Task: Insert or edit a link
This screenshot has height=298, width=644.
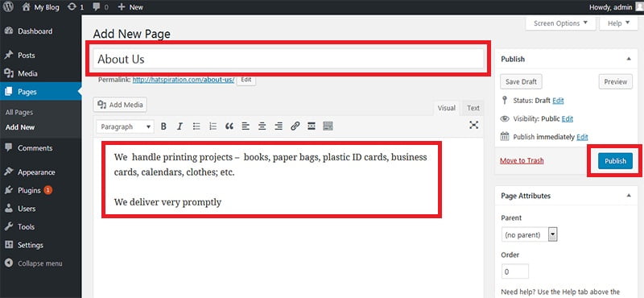Action: (x=295, y=126)
